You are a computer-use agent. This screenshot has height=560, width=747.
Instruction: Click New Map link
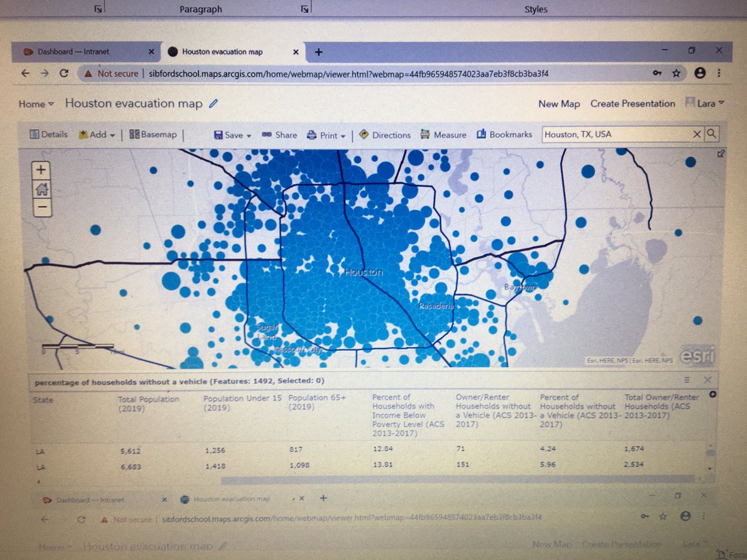[559, 104]
